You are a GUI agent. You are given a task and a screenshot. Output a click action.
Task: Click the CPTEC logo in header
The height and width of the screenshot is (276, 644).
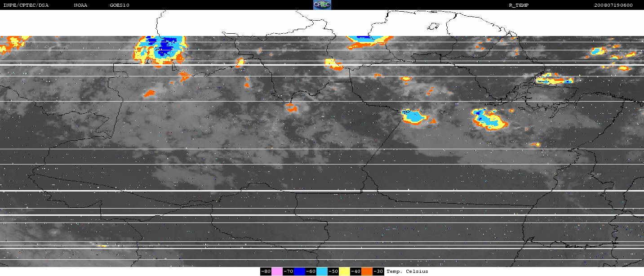[322, 5]
